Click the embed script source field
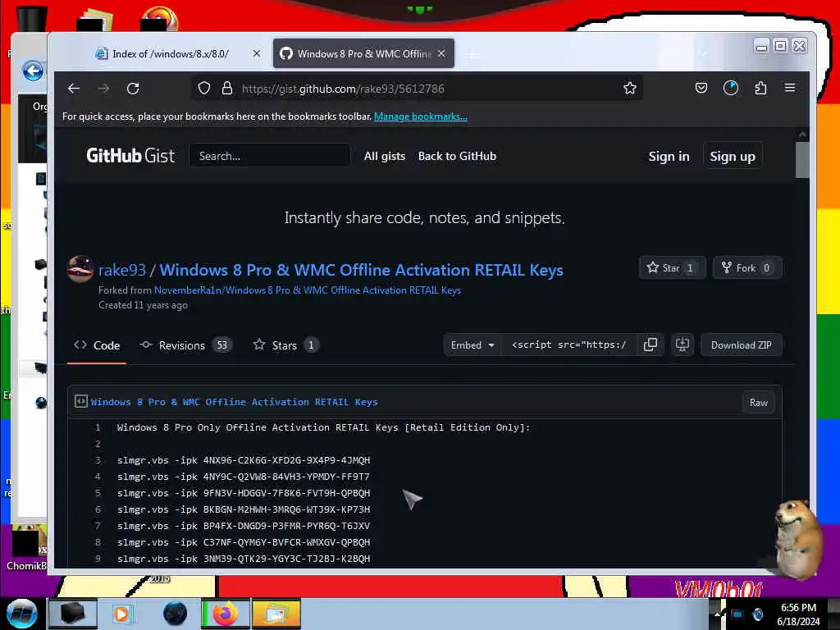The image size is (840, 630). point(569,345)
